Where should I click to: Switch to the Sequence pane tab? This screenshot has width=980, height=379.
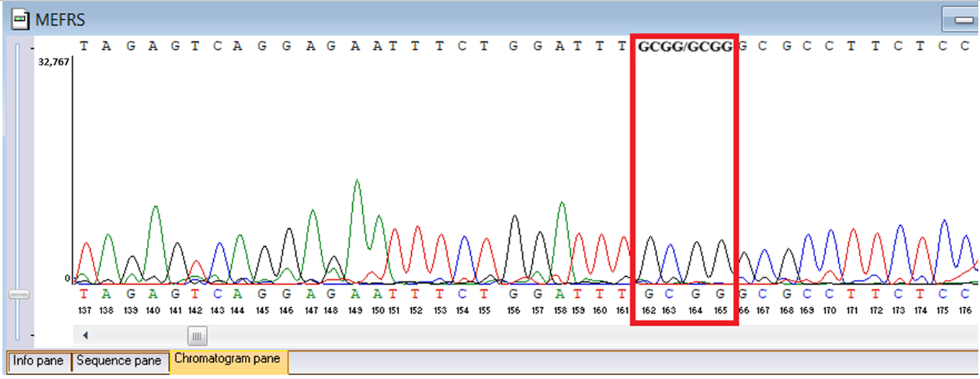point(120,362)
